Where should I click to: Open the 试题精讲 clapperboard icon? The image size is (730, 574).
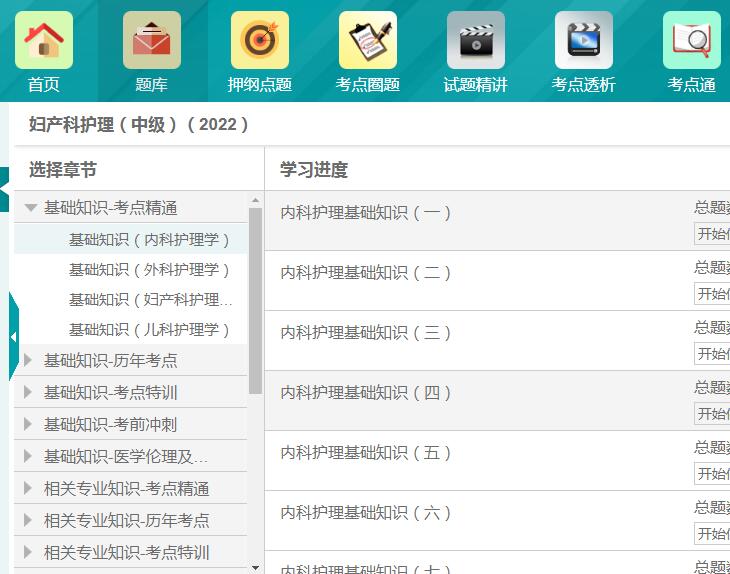(476, 40)
